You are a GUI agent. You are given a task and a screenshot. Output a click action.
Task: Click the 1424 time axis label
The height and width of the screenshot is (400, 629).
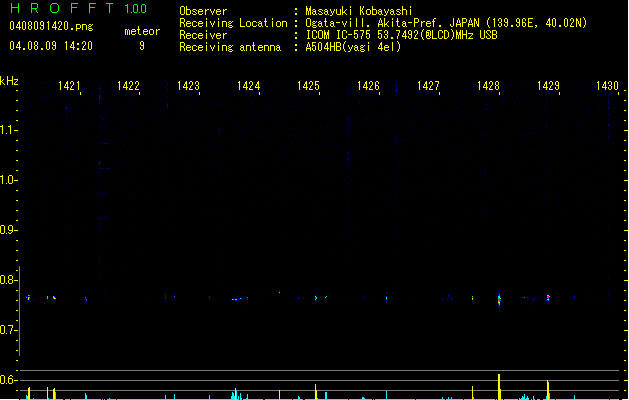point(248,86)
